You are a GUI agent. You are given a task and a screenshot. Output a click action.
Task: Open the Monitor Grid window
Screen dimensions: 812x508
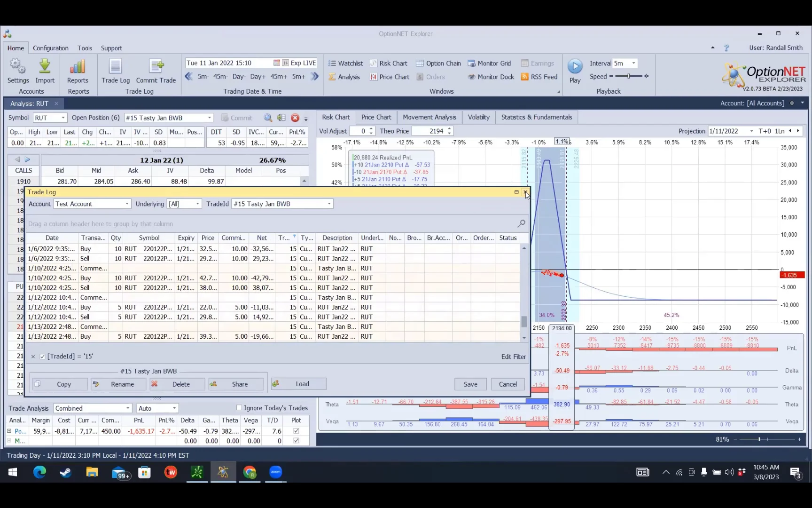point(489,63)
